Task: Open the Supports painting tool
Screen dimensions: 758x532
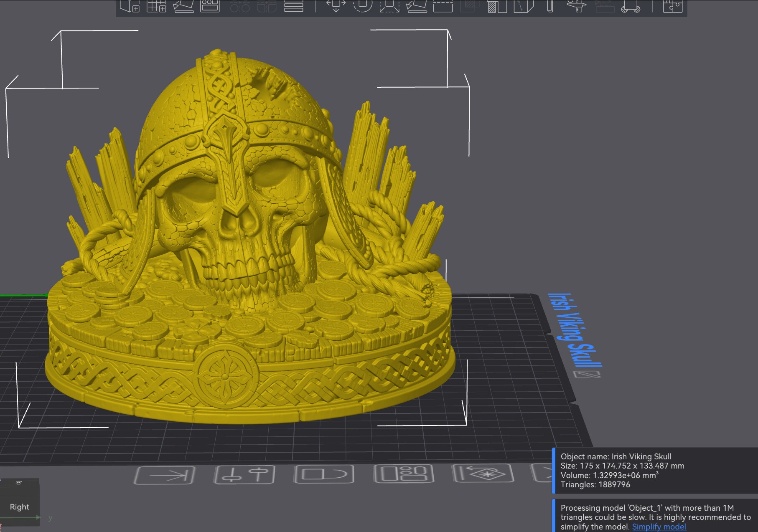Action: click(x=497, y=6)
